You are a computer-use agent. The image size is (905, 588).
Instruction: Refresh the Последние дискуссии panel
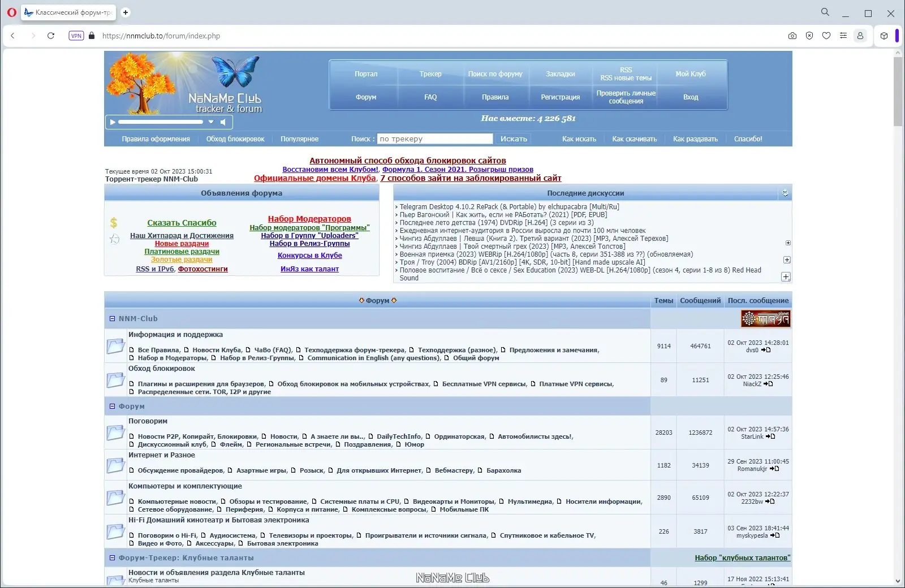click(x=785, y=193)
